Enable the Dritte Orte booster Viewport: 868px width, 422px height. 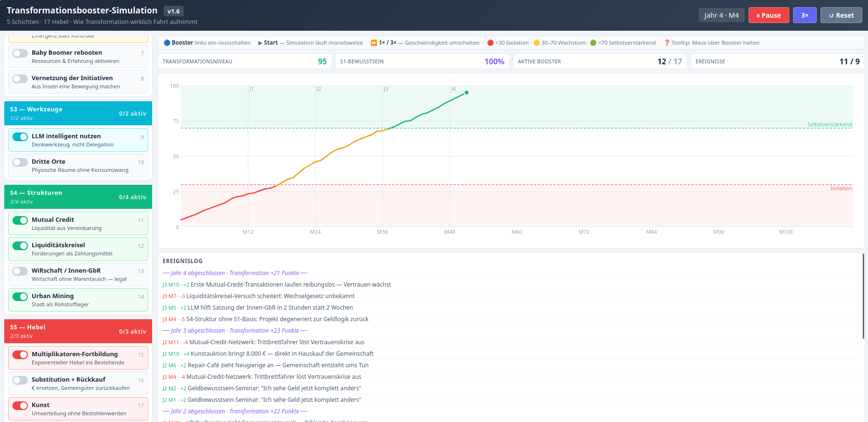pos(20,162)
